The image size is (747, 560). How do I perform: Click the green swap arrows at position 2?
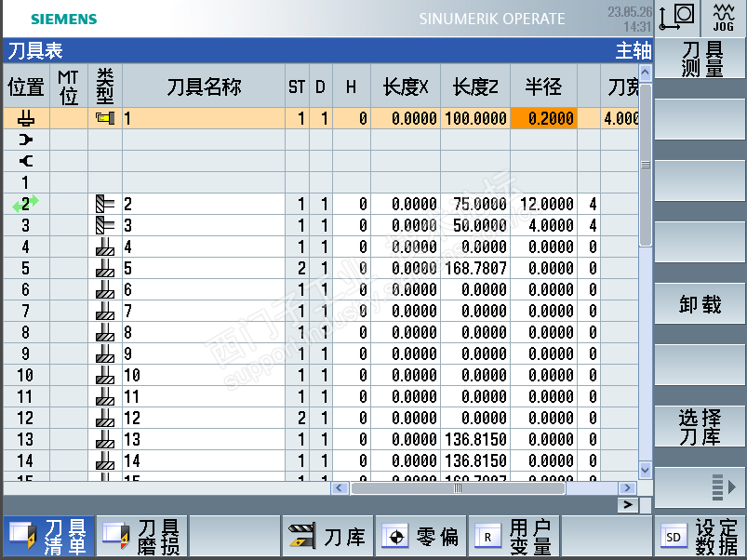(26, 204)
